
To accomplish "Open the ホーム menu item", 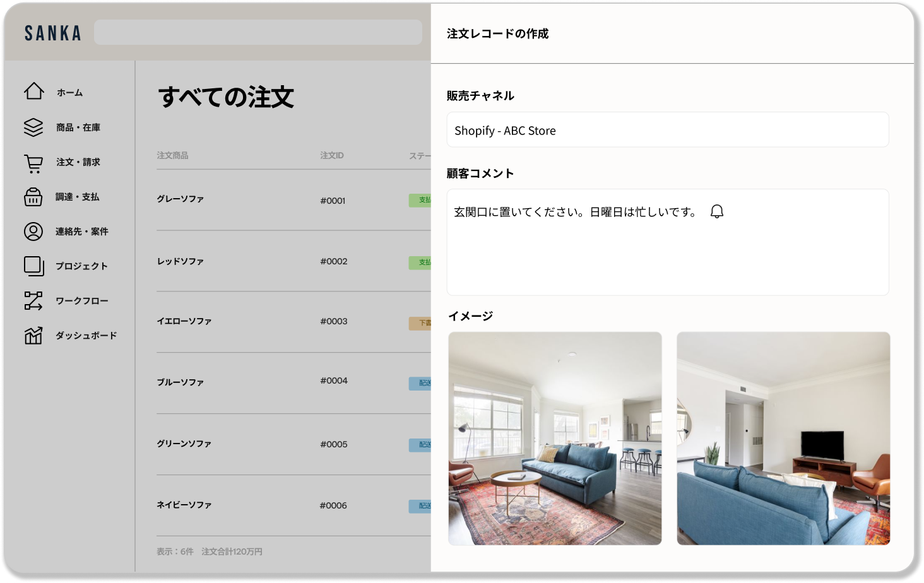I will coord(69,93).
